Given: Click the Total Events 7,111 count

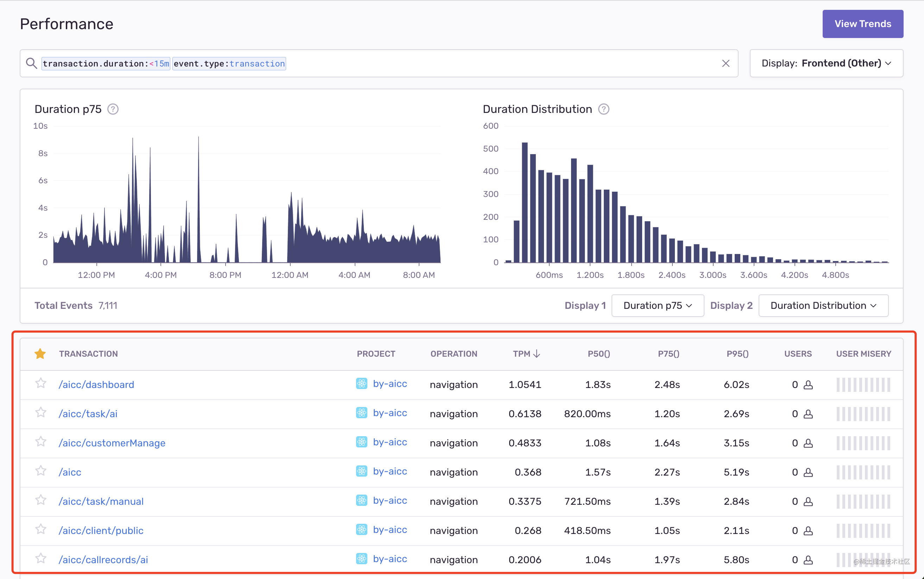Looking at the screenshot, I should pos(108,306).
